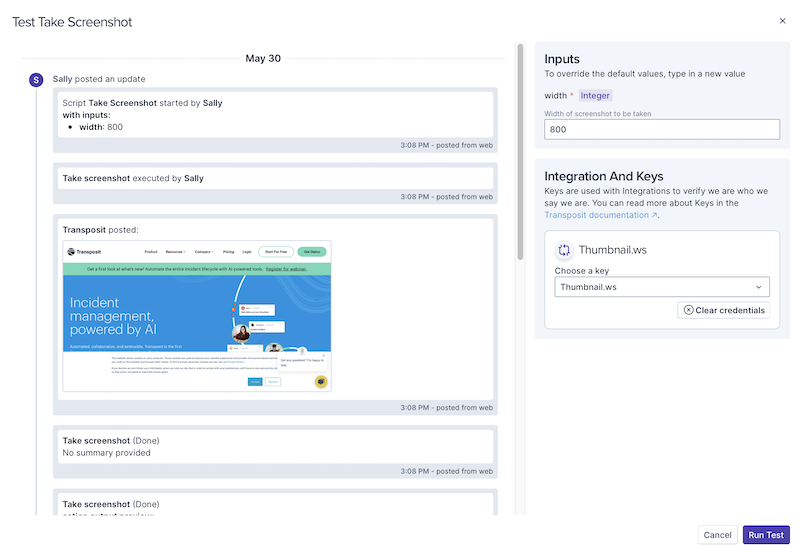Screen dimensions: 800x556
Task: Click Sally's purple avatar icon
Action: point(36,80)
